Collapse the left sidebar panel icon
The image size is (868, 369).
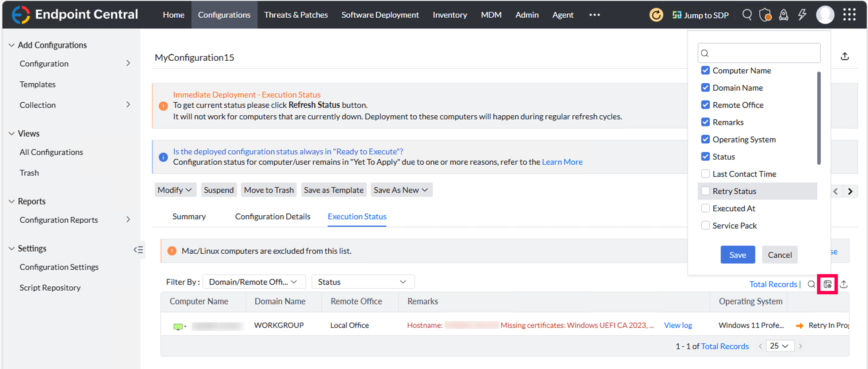(x=138, y=250)
